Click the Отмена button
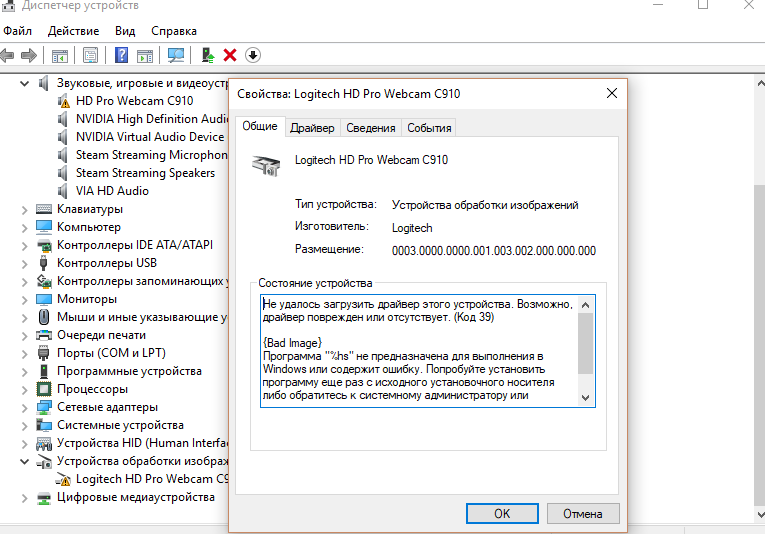The height and width of the screenshot is (534, 765). point(583,514)
